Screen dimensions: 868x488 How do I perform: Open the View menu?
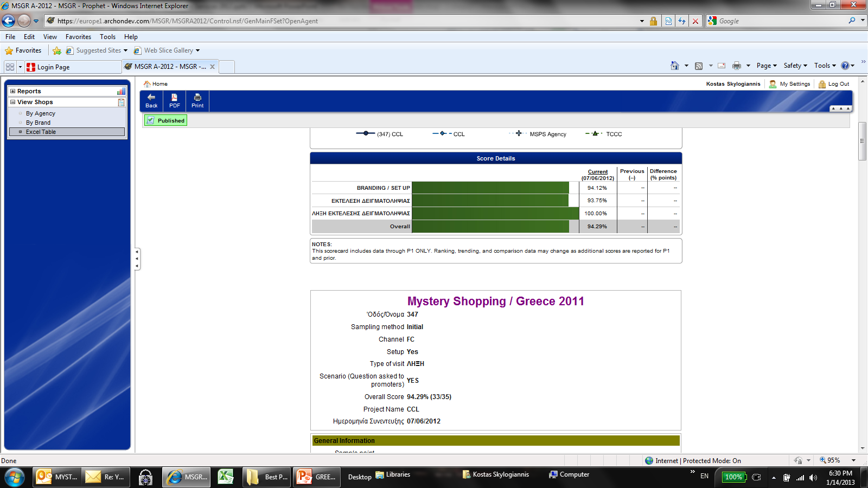[50, 37]
